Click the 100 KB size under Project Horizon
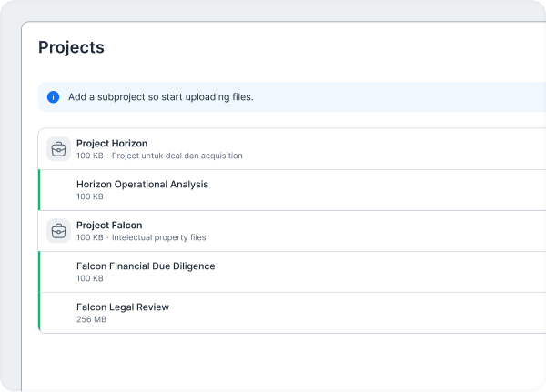546x392 pixels. 89,156
